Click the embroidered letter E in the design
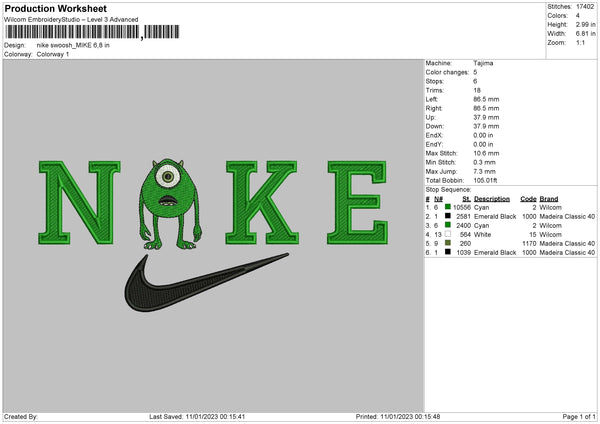600x424 pixels. 357,202
